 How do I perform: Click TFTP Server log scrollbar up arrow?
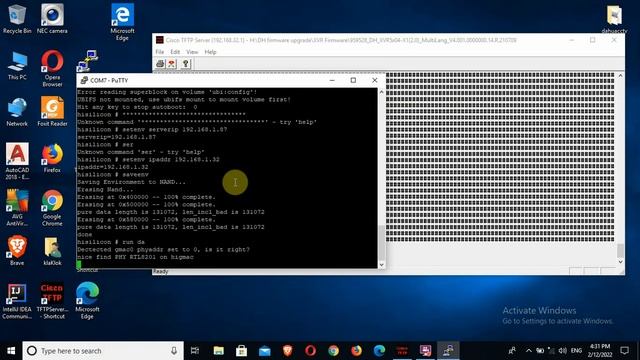coord(620,76)
